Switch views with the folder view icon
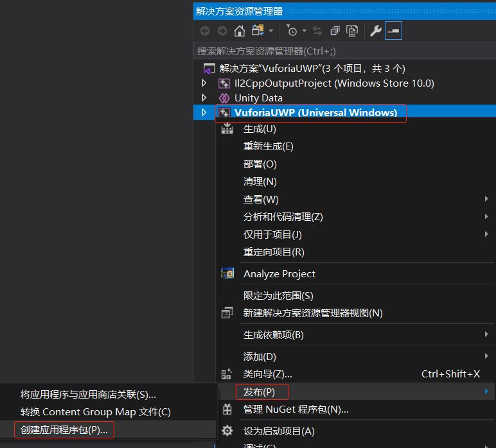This screenshot has height=448, width=496. [x=258, y=31]
